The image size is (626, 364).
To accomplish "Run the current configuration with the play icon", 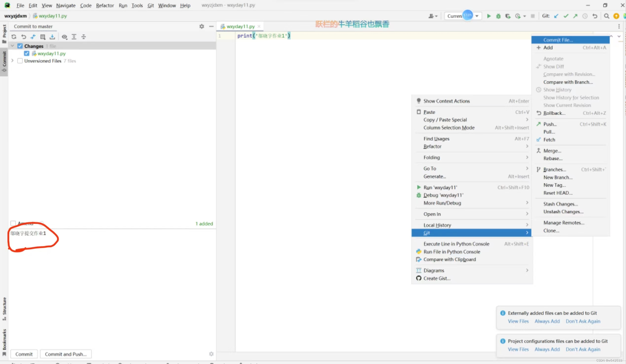I will coord(488,16).
